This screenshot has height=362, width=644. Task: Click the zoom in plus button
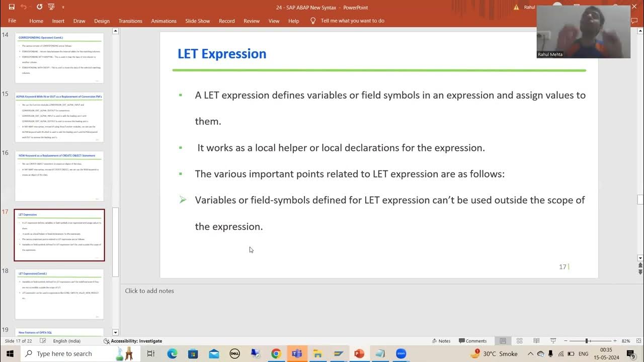(x=615, y=341)
